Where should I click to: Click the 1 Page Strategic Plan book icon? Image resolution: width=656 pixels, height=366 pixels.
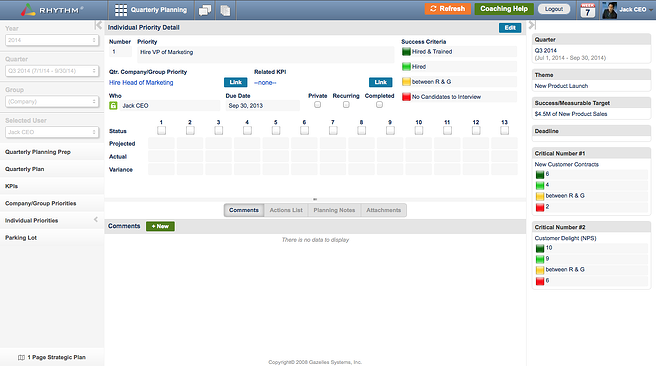(x=21, y=357)
